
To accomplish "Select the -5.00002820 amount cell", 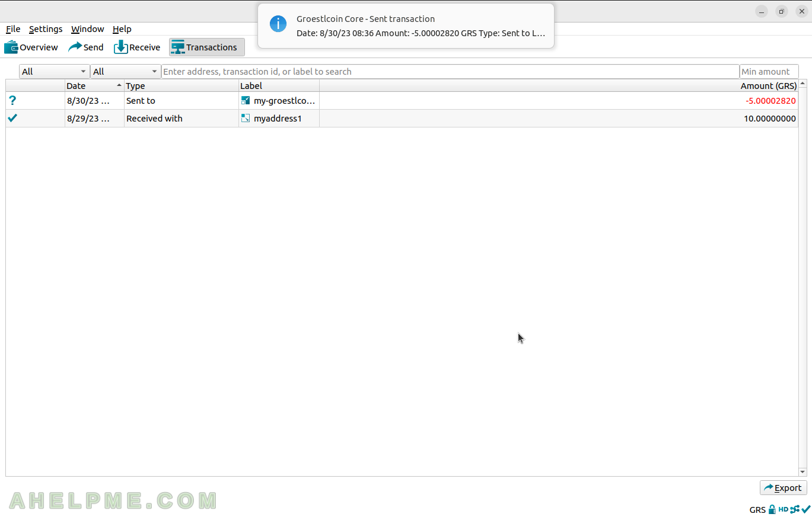I will (x=559, y=101).
